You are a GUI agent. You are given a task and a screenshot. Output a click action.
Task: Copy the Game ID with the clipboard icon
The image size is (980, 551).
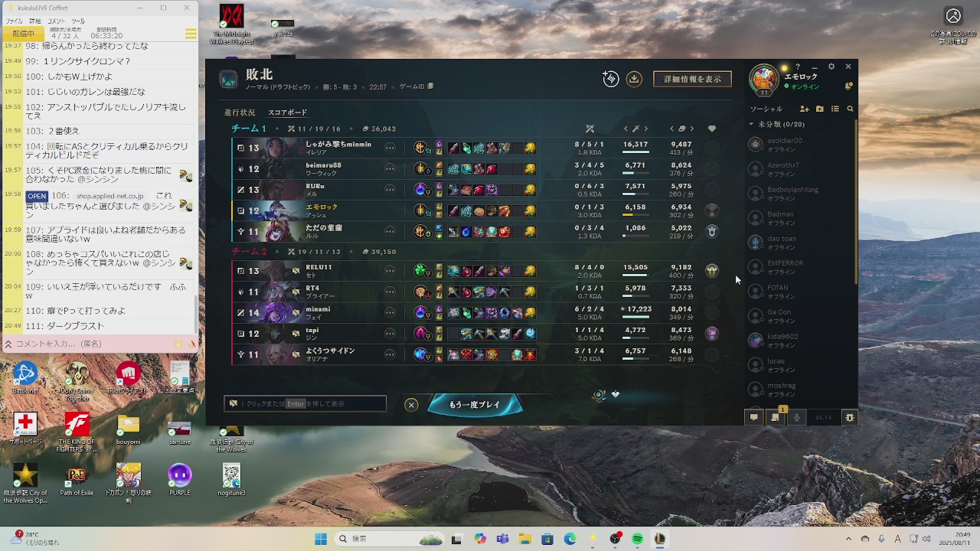click(430, 86)
